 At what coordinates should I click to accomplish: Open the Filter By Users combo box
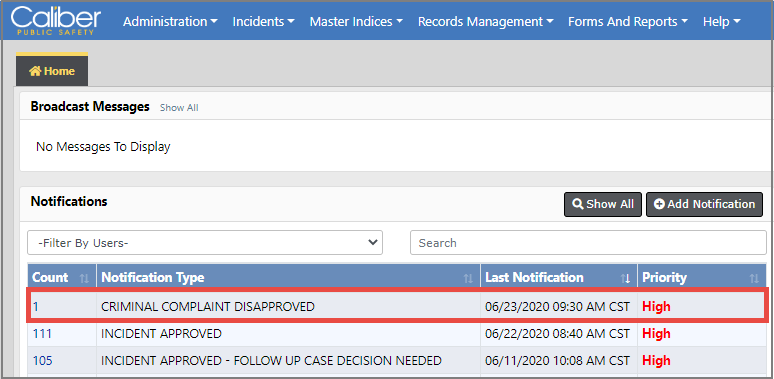pyautogui.click(x=205, y=243)
